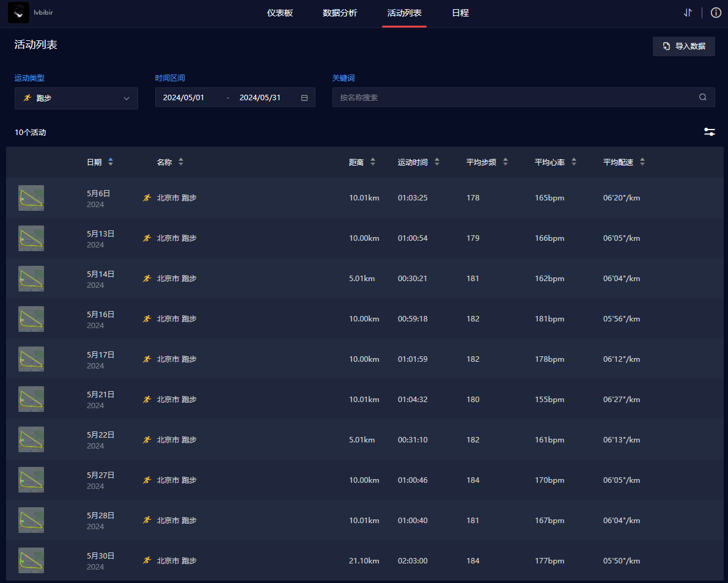
Task: Click the sync arrows icon in header
Action: point(688,13)
